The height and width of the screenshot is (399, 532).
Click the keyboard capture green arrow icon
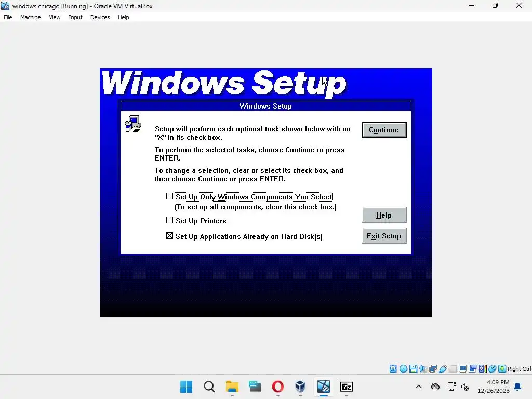tap(502, 369)
